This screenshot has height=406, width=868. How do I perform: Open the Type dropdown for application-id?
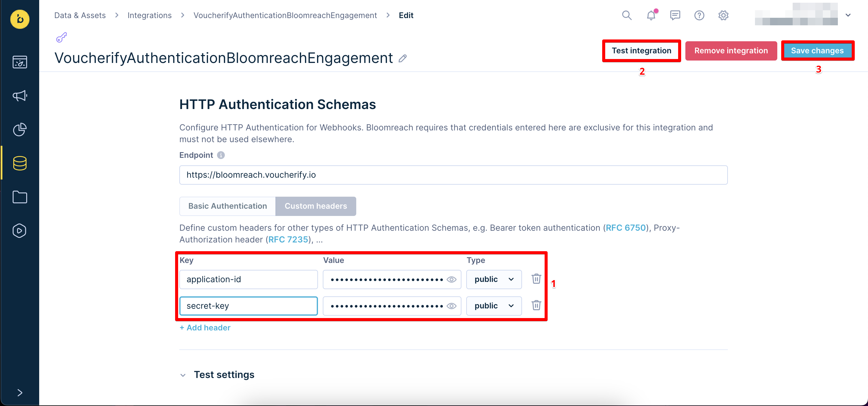click(x=494, y=279)
